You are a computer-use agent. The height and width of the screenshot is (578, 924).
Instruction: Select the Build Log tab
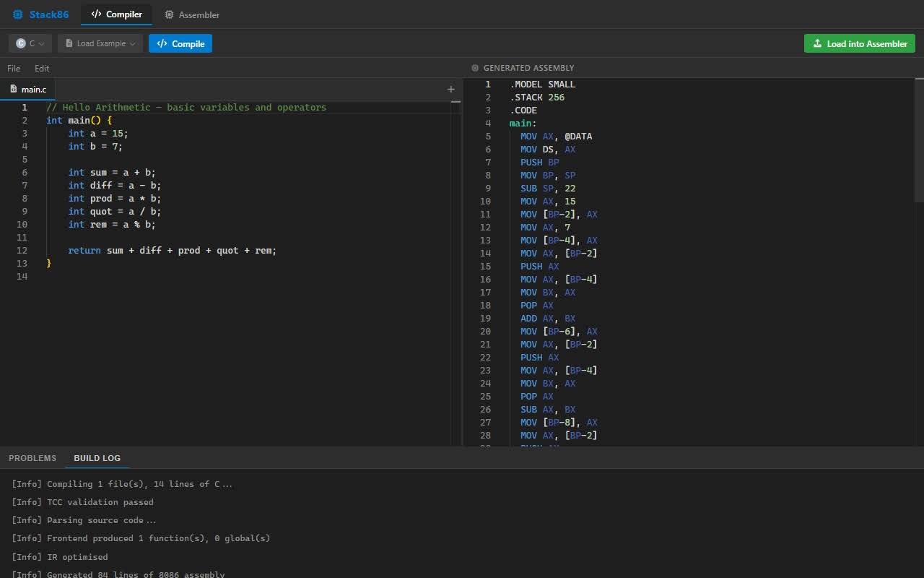click(x=97, y=458)
